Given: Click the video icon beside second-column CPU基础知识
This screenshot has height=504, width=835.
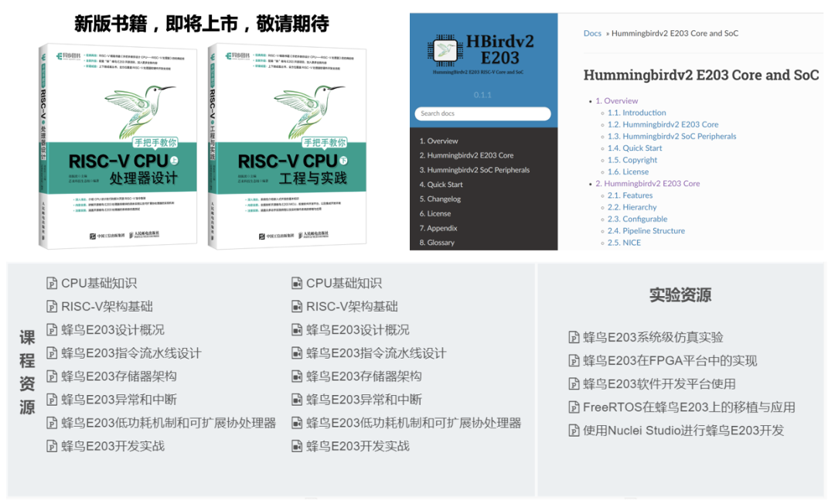Looking at the screenshot, I should 297,284.
